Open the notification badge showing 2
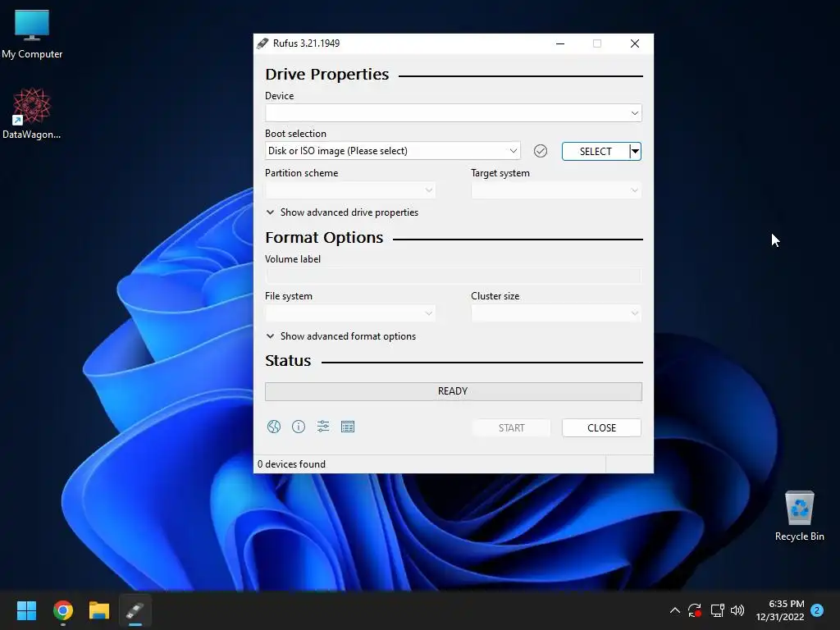This screenshot has height=630, width=840. tap(817, 610)
